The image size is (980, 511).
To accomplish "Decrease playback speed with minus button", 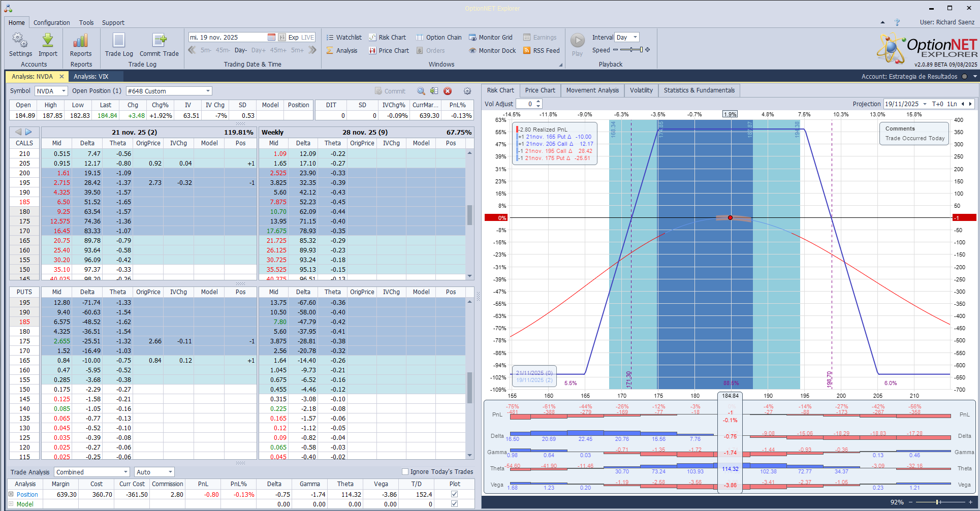I will (616, 50).
